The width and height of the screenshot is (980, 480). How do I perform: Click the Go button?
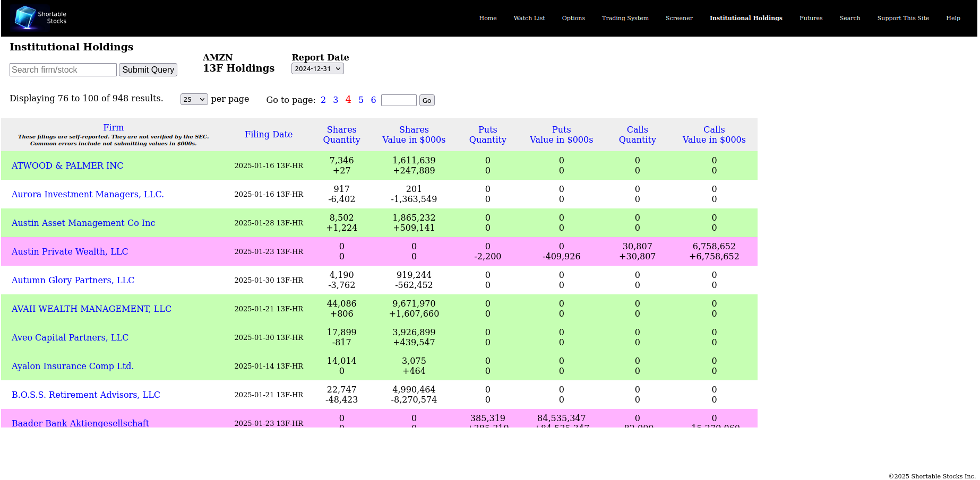(427, 100)
